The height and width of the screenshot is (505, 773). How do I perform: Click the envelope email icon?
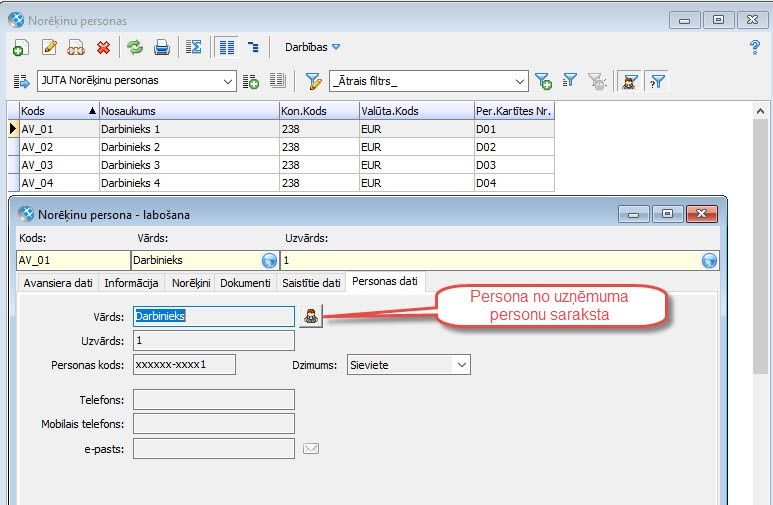[311, 449]
